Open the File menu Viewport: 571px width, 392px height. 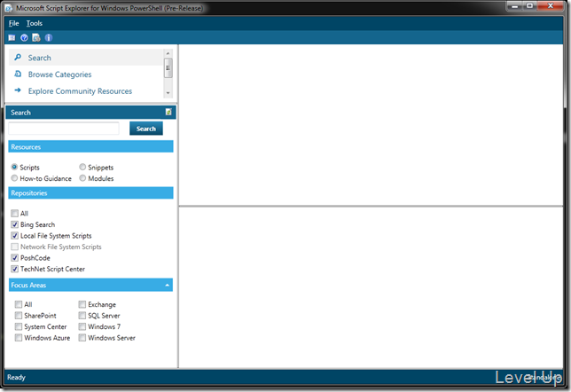coord(14,23)
